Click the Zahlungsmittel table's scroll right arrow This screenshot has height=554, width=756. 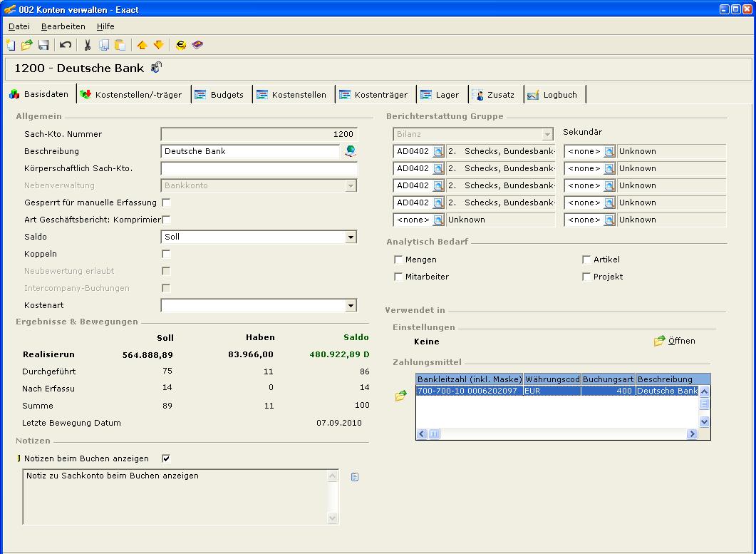coord(693,434)
